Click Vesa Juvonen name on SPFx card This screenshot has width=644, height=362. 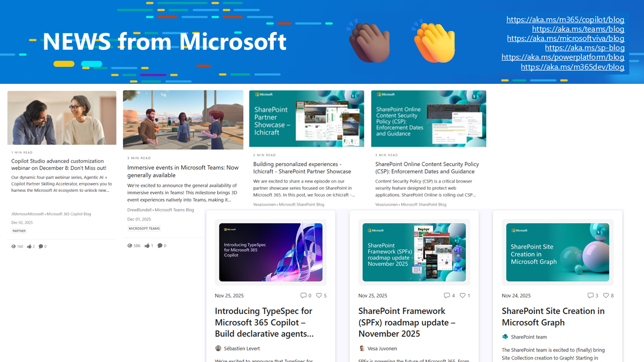[382, 348]
